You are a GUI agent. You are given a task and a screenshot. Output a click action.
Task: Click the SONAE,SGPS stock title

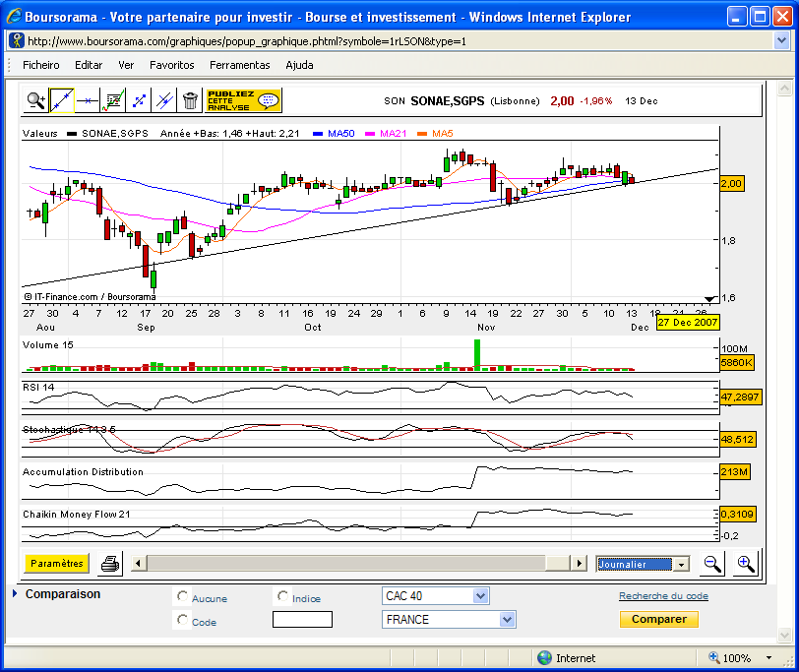[448, 101]
